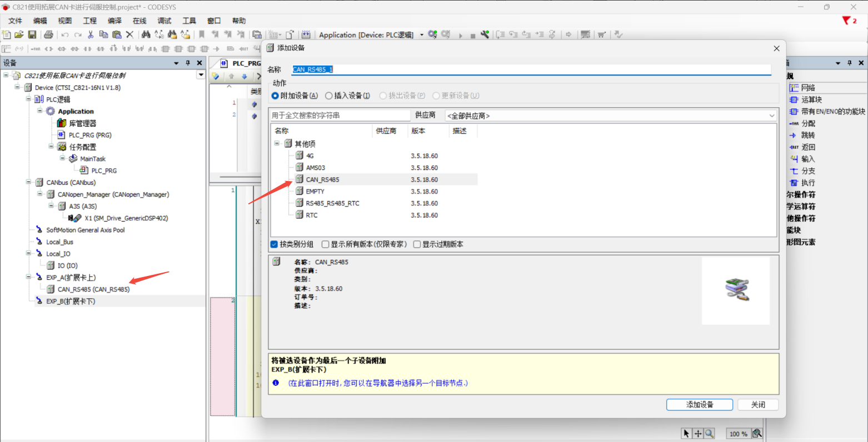
Task: Select RS485_RS485_RTC in the device list
Action: tap(332, 203)
